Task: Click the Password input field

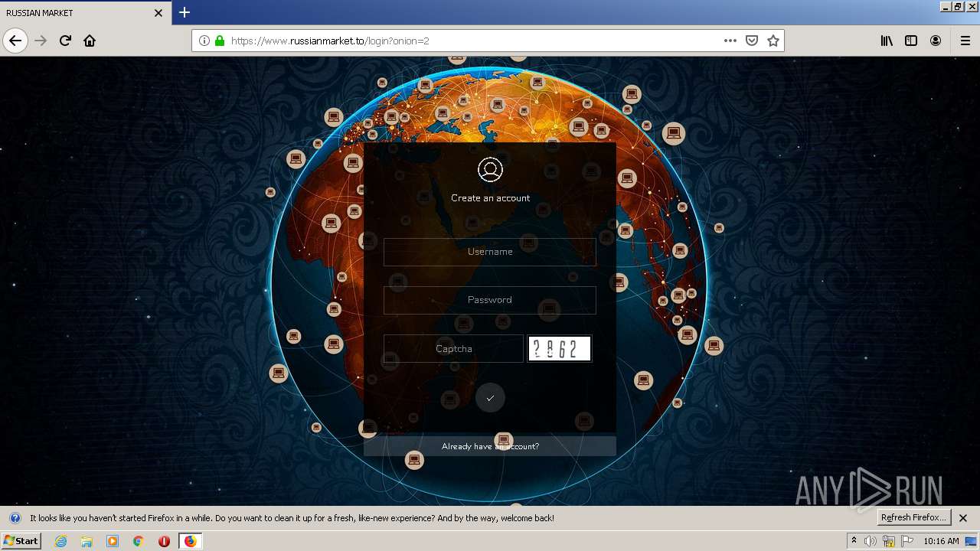Action: 490,300
